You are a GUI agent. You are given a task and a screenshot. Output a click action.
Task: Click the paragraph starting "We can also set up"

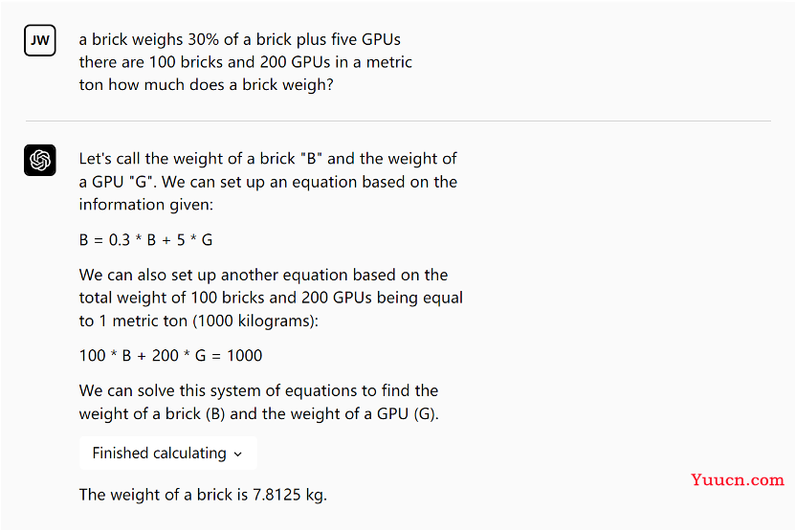271,298
